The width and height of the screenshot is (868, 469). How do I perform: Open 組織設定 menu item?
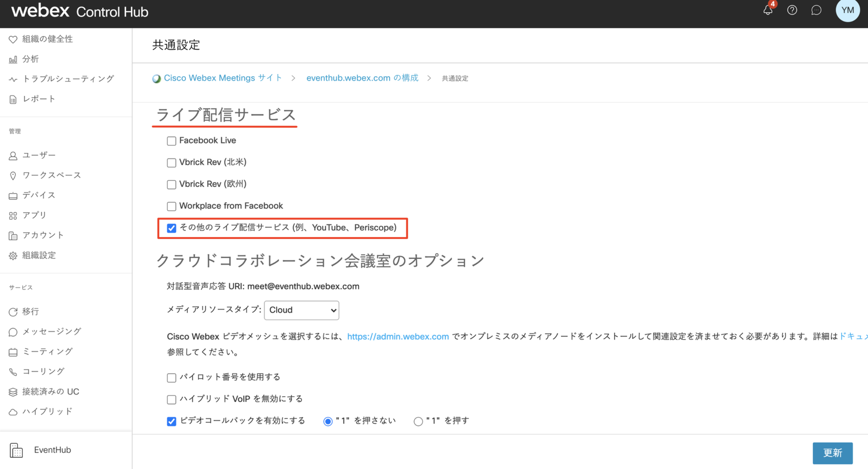coord(39,255)
